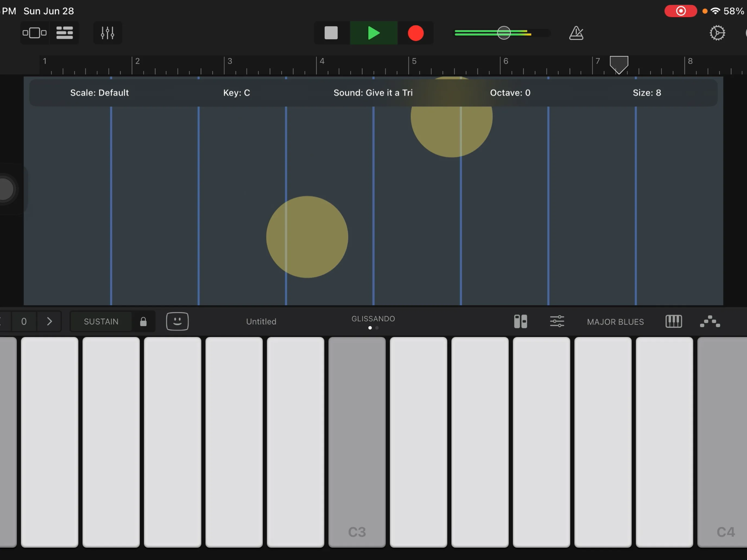This screenshot has width=747, height=560.
Task: Tap the upper yellow touch circle
Action: coord(451,117)
